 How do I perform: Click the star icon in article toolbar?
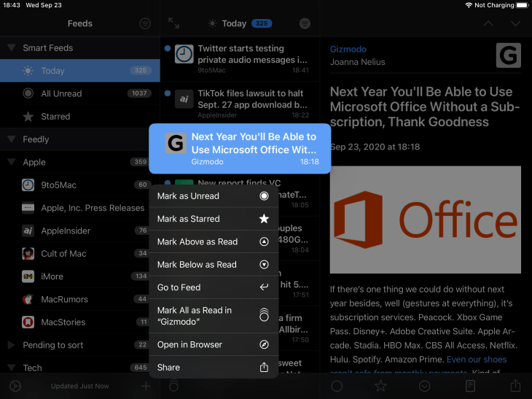pos(380,386)
